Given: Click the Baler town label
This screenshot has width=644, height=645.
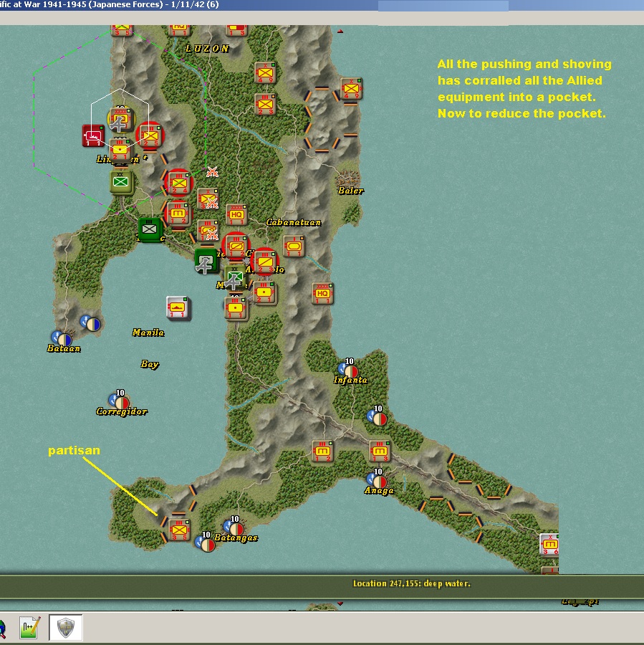Looking at the screenshot, I should [x=350, y=191].
